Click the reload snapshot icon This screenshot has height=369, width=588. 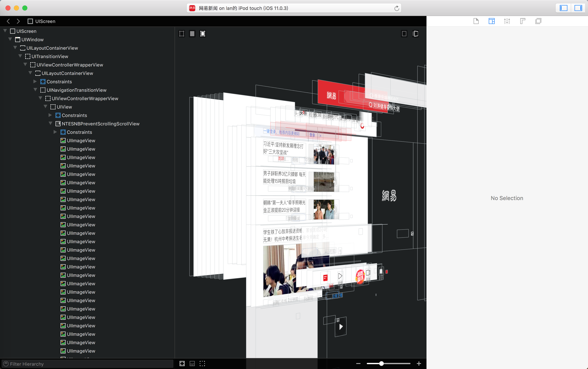click(x=397, y=8)
